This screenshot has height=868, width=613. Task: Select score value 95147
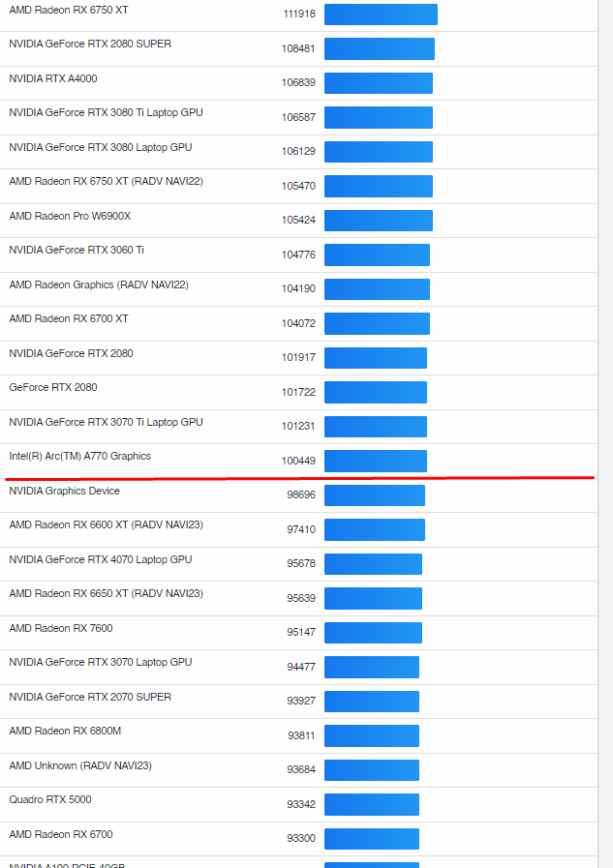point(301,632)
